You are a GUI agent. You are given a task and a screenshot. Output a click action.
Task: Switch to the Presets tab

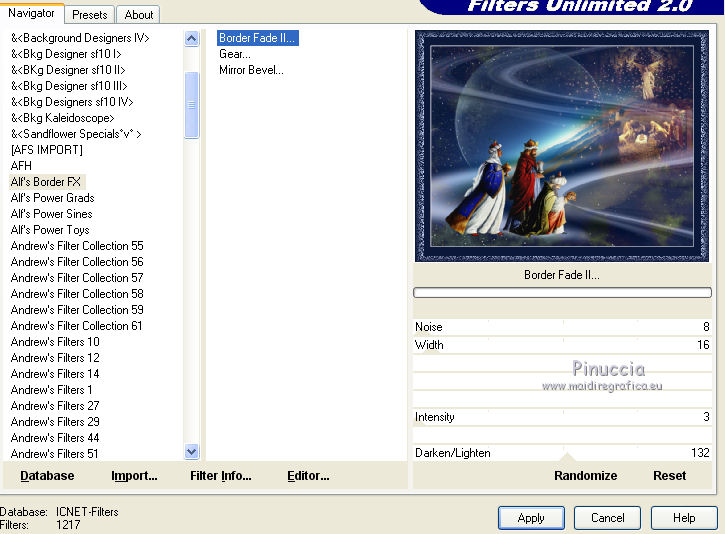coord(90,15)
